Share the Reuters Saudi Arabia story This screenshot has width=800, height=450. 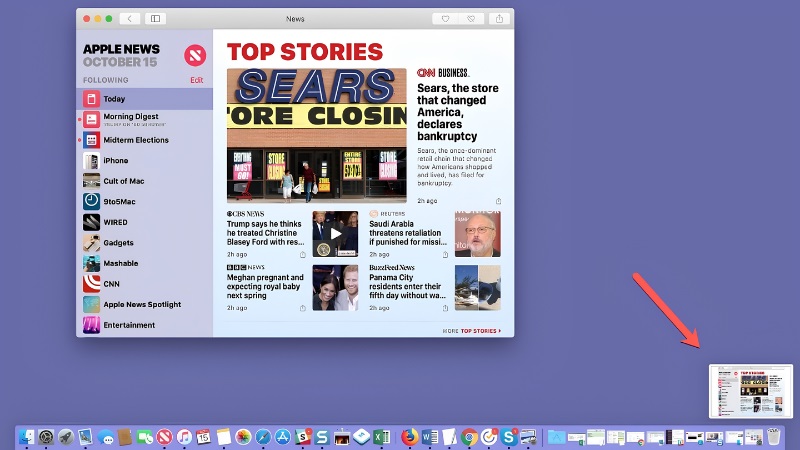(445, 255)
